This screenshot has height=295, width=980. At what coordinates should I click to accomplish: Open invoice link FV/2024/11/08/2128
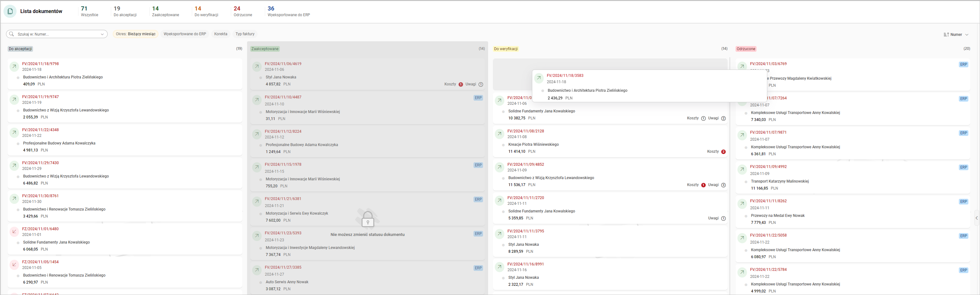pyautogui.click(x=526, y=131)
